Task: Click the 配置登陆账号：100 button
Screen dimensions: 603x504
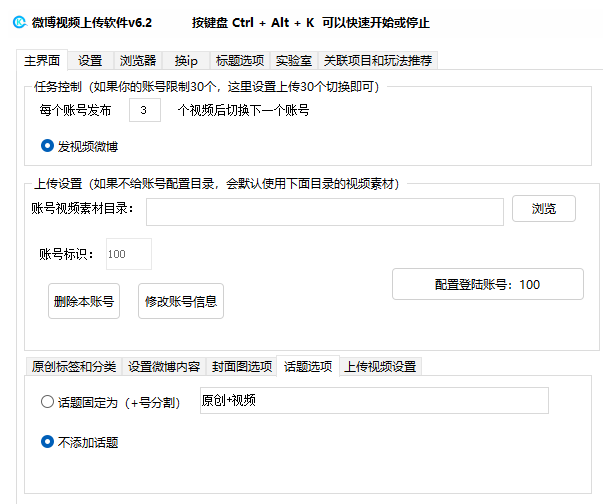Action: [488, 284]
